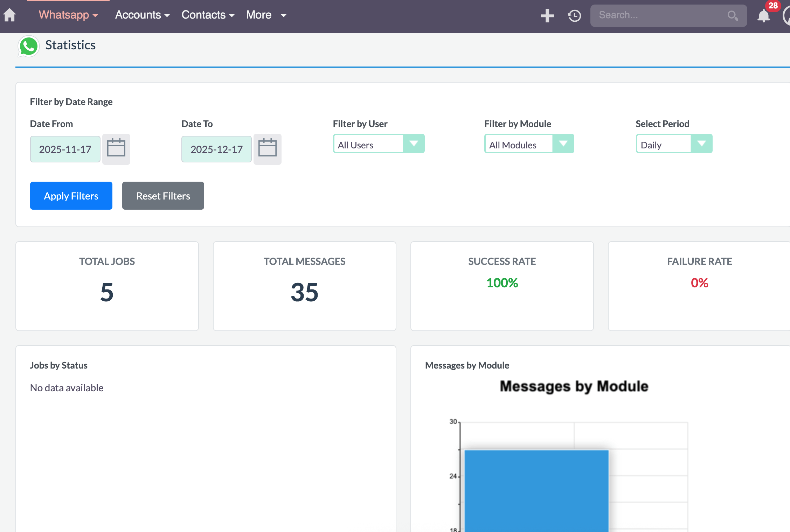The height and width of the screenshot is (532, 790).
Task: Click the search magnifier icon
Action: click(733, 16)
